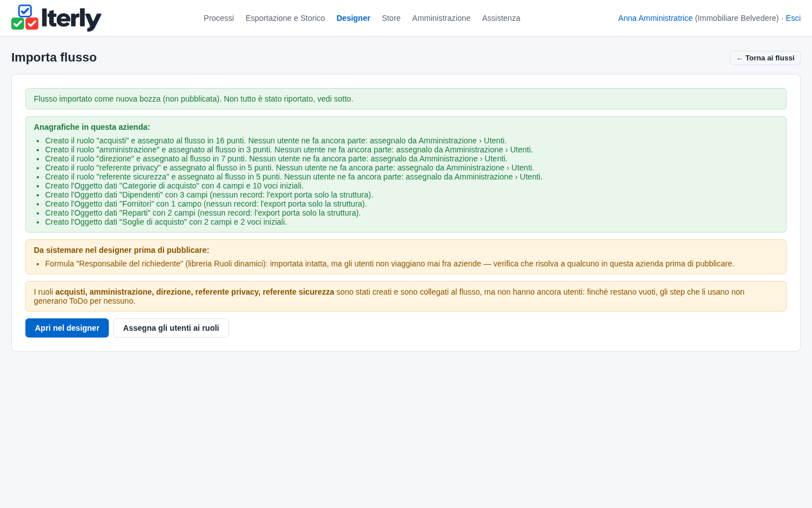Open the Assistenza page

(x=501, y=18)
